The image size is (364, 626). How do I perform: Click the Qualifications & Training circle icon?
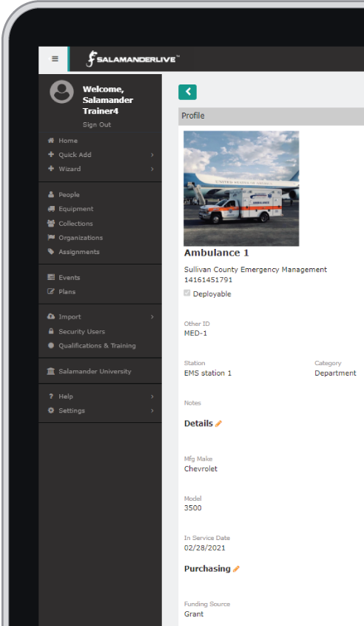(50, 345)
